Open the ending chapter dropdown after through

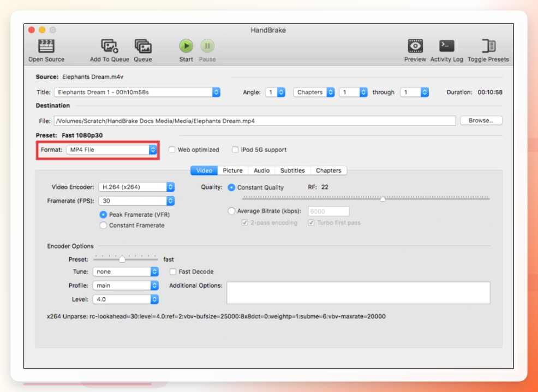point(415,92)
